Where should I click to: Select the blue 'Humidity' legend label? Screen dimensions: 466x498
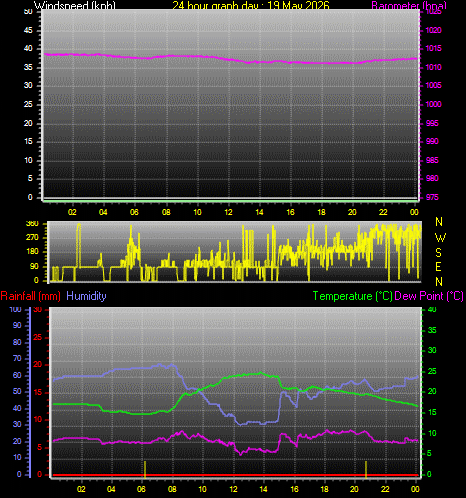(86, 296)
